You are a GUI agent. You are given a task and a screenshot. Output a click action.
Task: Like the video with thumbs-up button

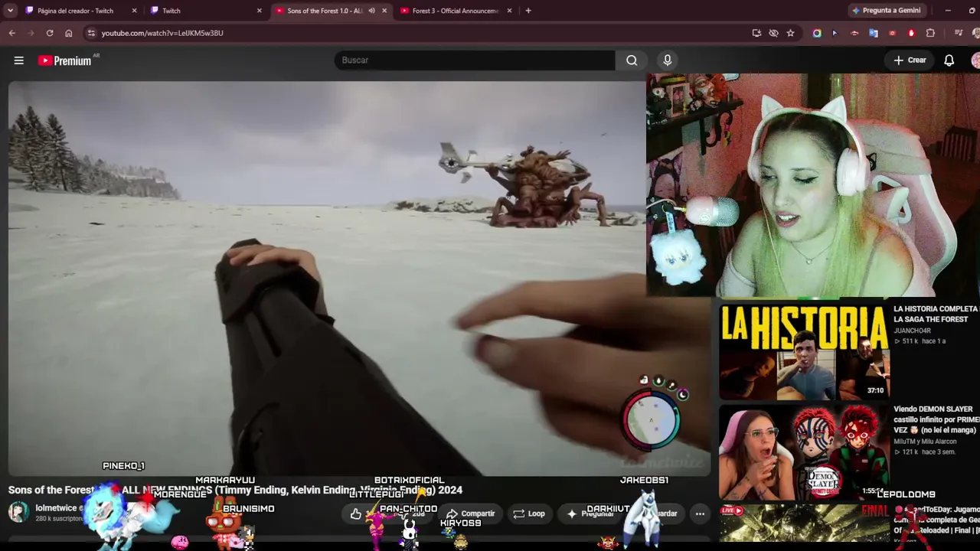[356, 514]
